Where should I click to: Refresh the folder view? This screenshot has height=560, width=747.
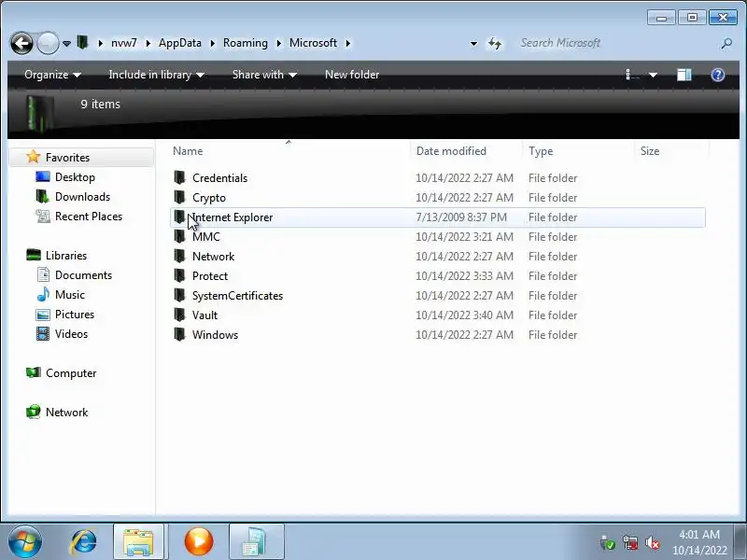click(495, 44)
